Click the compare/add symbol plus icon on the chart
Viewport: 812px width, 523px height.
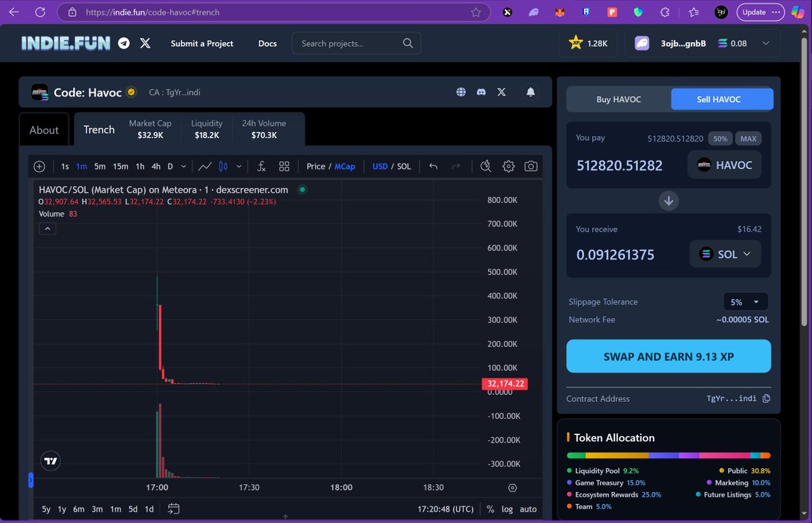tap(39, 166)
